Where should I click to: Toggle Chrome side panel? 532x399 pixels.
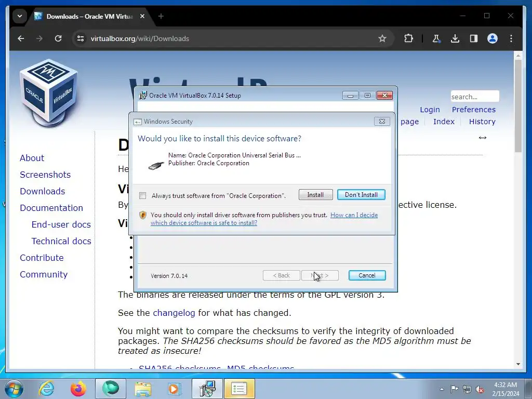pyautogui.click(x=474, y=38)
